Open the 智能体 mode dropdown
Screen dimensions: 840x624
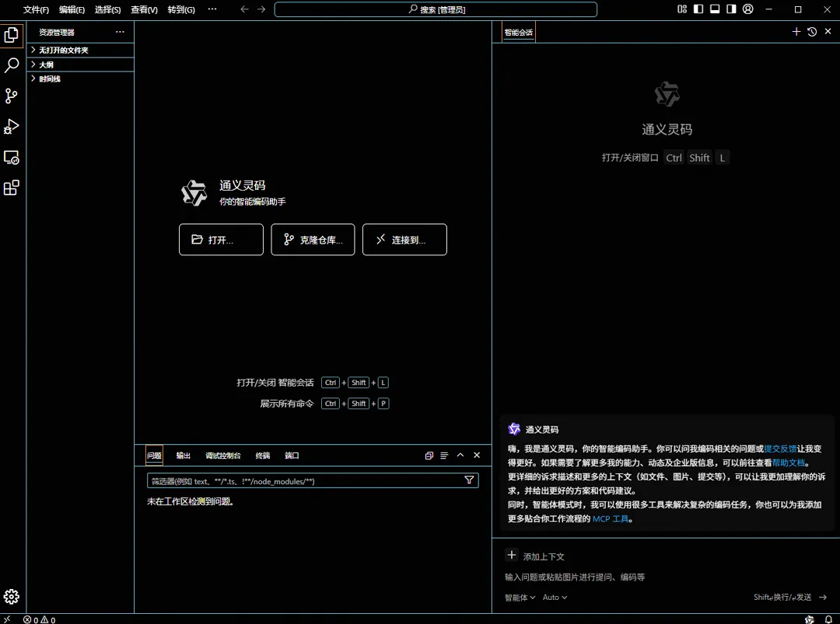(x=520, y=598)
